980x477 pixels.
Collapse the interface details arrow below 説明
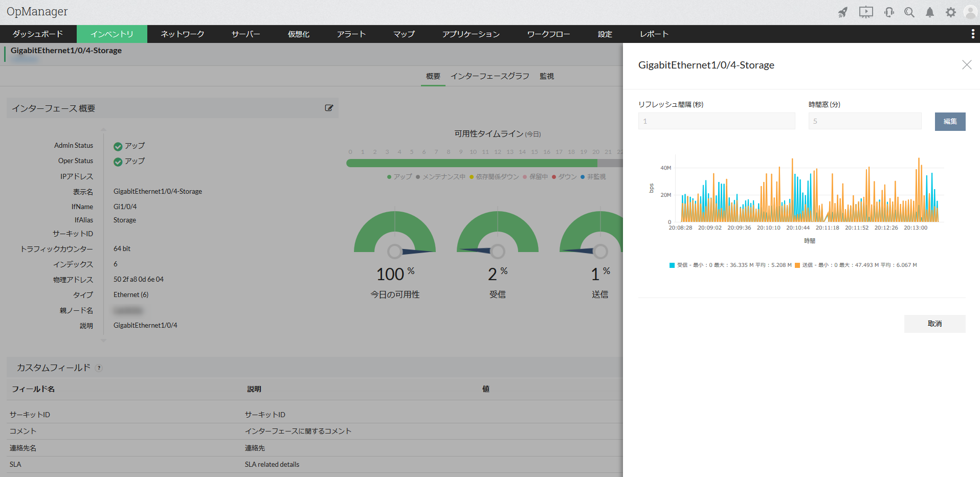(103, 340)
